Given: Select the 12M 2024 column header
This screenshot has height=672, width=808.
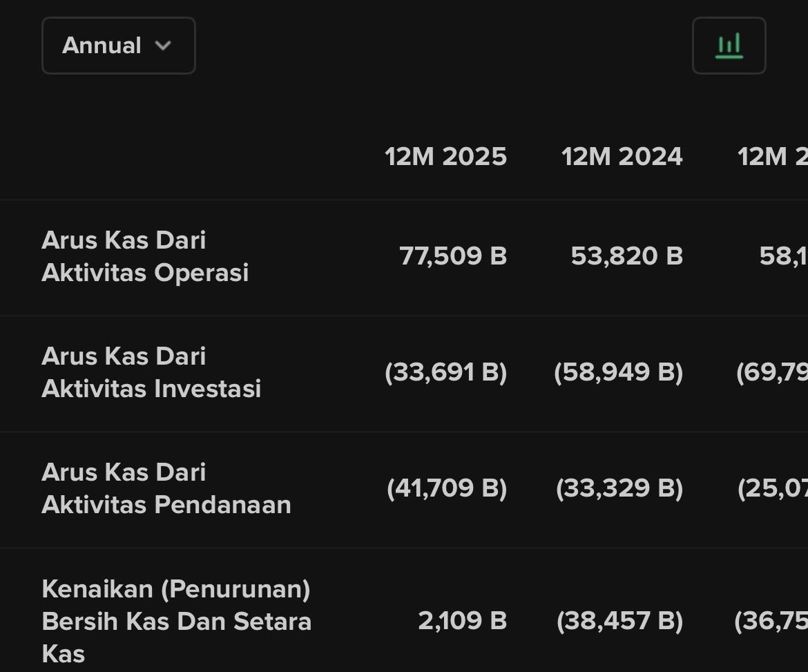Looking at the screenshot, I should (x=622, y=157).
